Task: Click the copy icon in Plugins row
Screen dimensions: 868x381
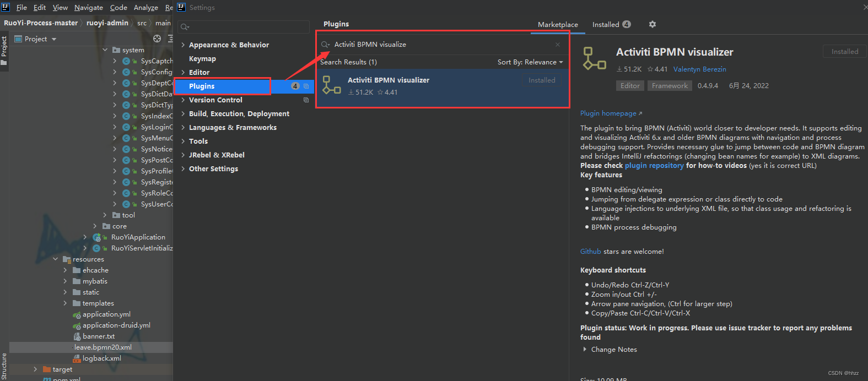Action: coord(306,86)
